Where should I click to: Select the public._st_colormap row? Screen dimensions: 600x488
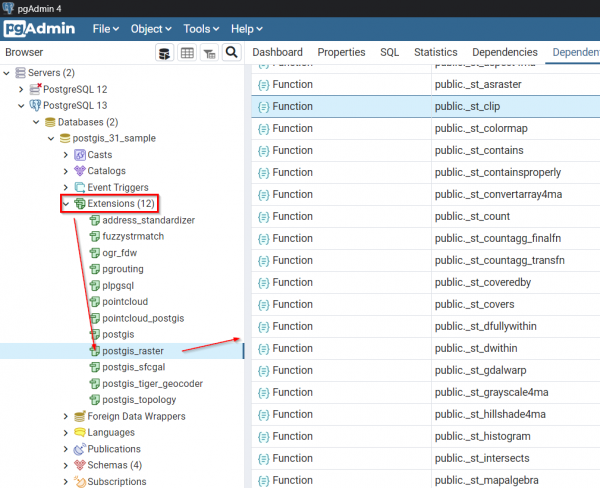click(x=426, y=129)
